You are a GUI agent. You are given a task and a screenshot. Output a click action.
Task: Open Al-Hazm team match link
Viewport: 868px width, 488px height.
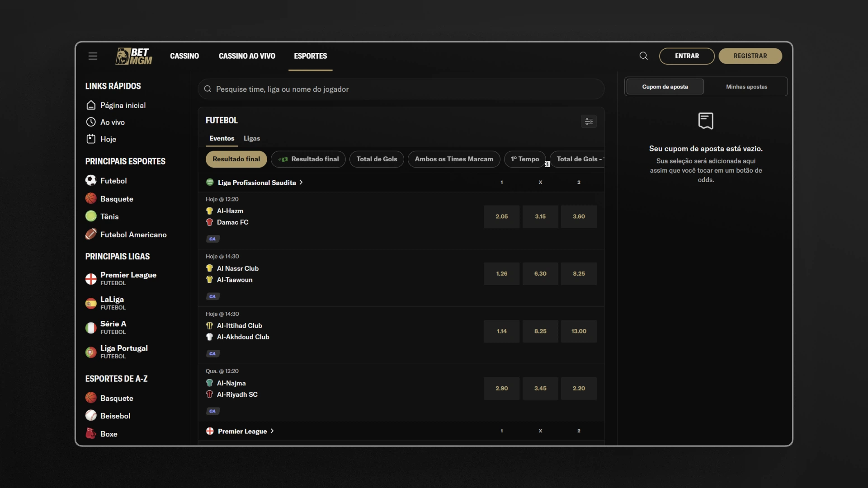click(x=230, y=211)
